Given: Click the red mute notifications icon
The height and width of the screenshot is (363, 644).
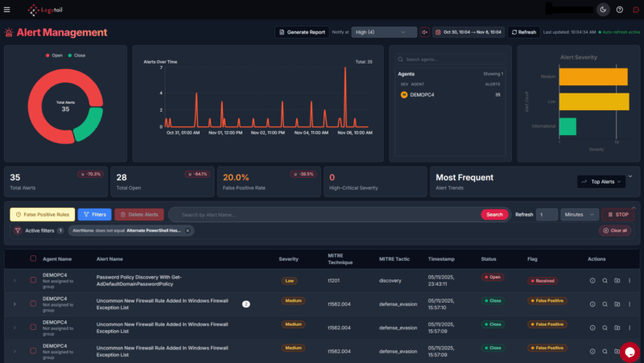Looking at the screenshot, I should click(425, 32).
